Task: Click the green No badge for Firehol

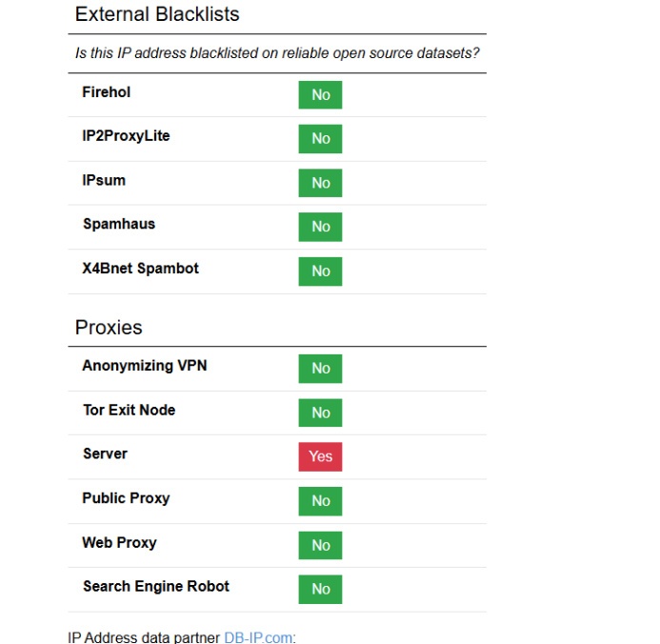Action: click(x=320, y=95)
